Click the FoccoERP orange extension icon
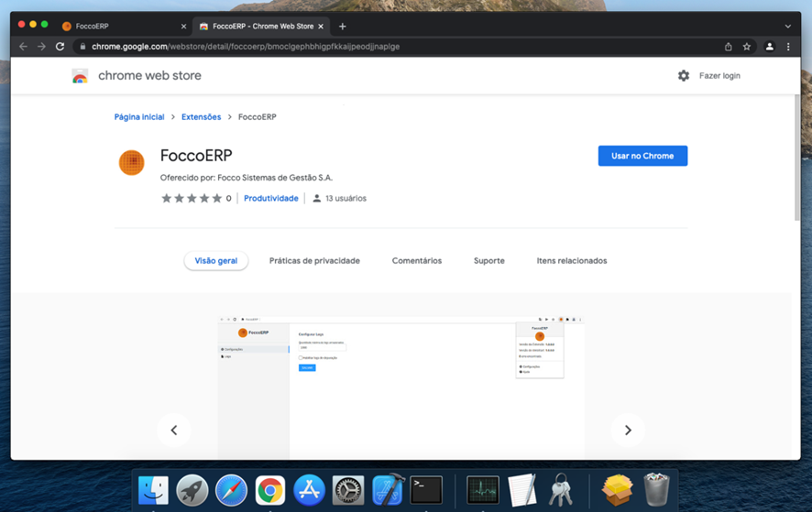Image resolution: width=812 pixels, height=512 pixels. [132, 162]
